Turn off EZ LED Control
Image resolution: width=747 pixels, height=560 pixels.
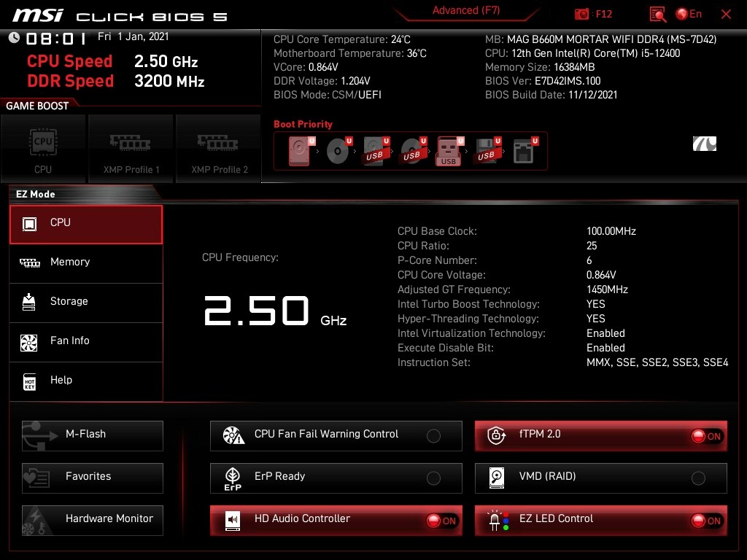(601, 521)
